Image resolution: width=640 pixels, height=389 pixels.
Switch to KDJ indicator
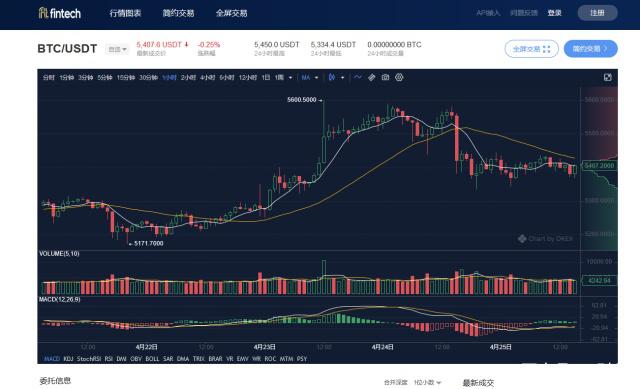68,359
